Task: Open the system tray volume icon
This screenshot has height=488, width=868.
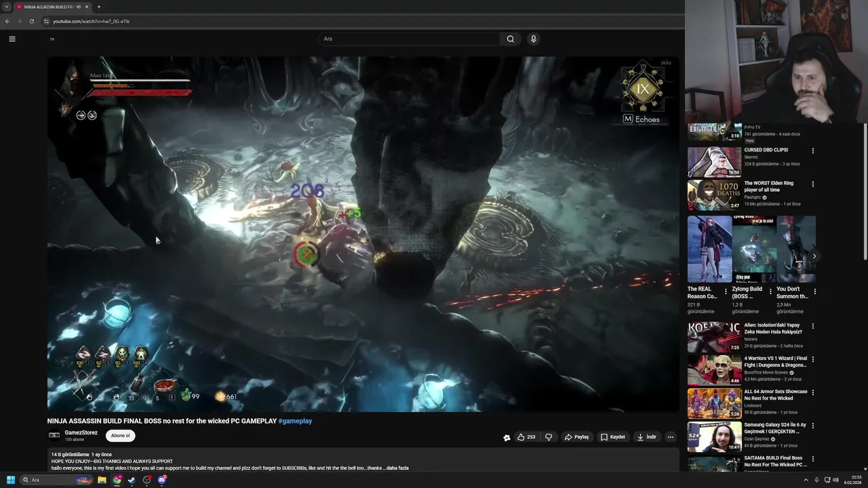Action: click(835, 480)
